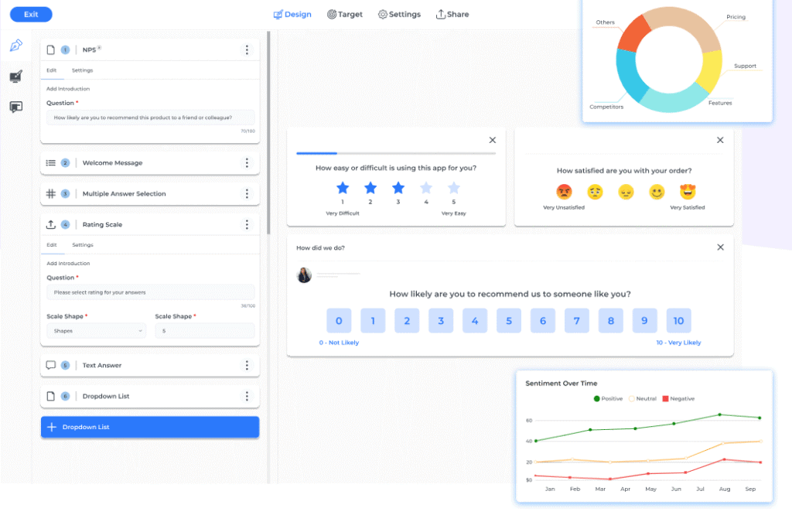Open the Share tab

pos(452,15)
